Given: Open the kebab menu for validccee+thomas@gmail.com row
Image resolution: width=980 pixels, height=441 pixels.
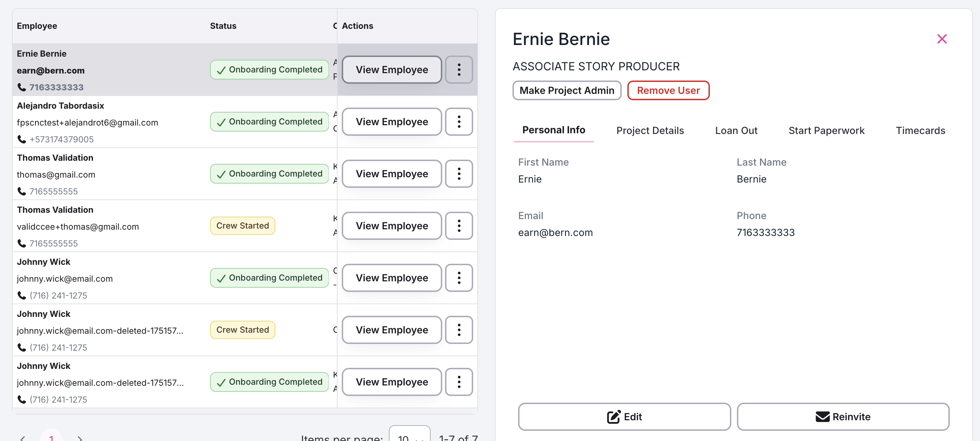Looking at the screenshot, I should [x=459, y=226].
